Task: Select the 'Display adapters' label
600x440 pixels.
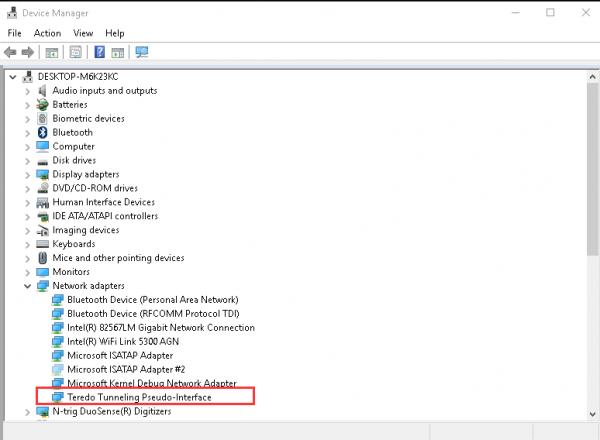Action: tap(86, 174)
